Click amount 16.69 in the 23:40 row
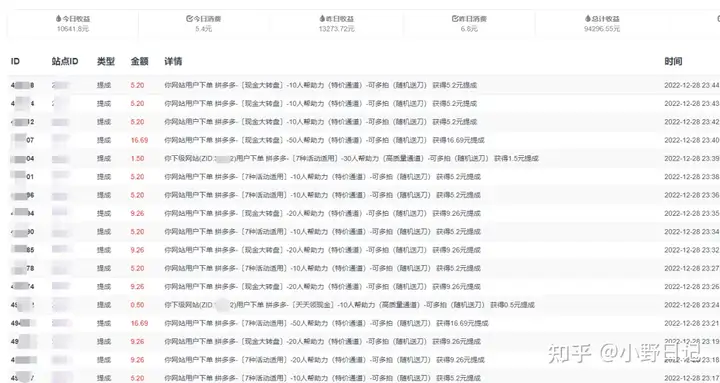The height and width of the screenshot is (383, 720). [x=139, y=141]
